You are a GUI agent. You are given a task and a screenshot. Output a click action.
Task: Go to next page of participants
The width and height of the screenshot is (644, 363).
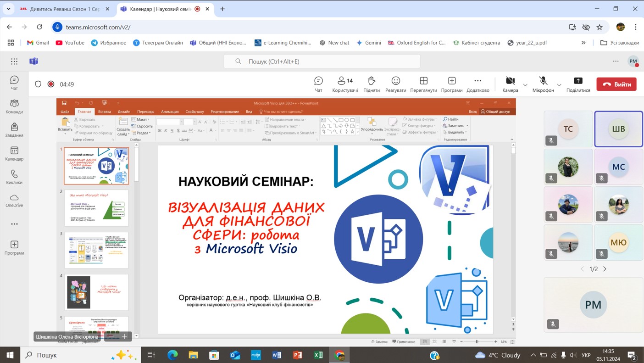tap(605, 269)
